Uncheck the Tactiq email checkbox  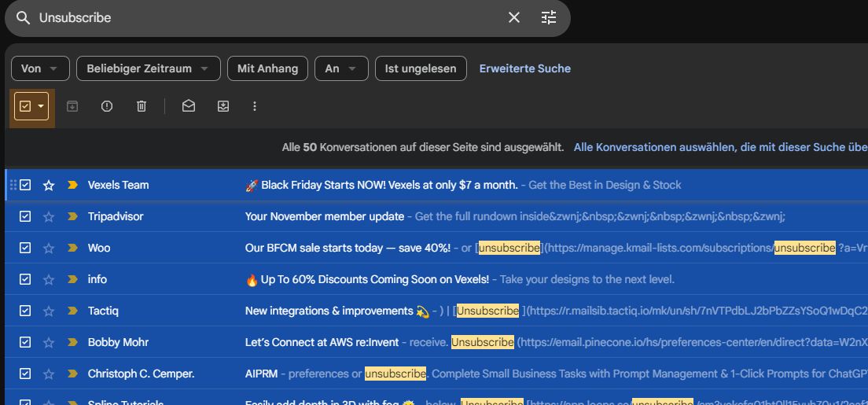[x=25, y=311]
